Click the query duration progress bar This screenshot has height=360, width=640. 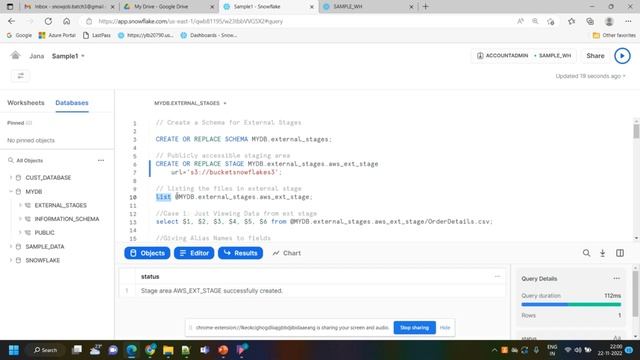[571, 304]
